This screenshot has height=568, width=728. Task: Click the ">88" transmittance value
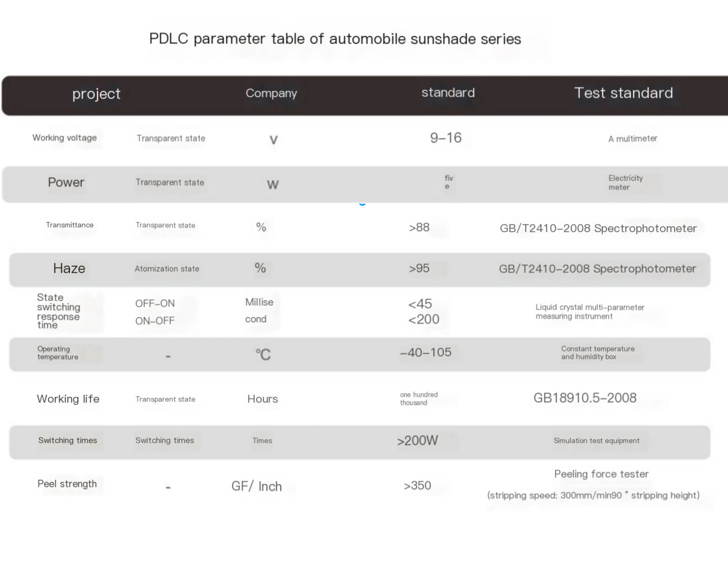[419, 228]
